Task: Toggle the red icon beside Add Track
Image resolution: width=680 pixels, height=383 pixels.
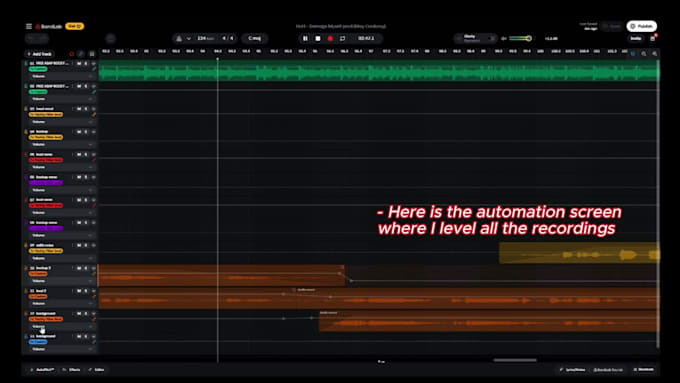Action: [x=72, y=54]
